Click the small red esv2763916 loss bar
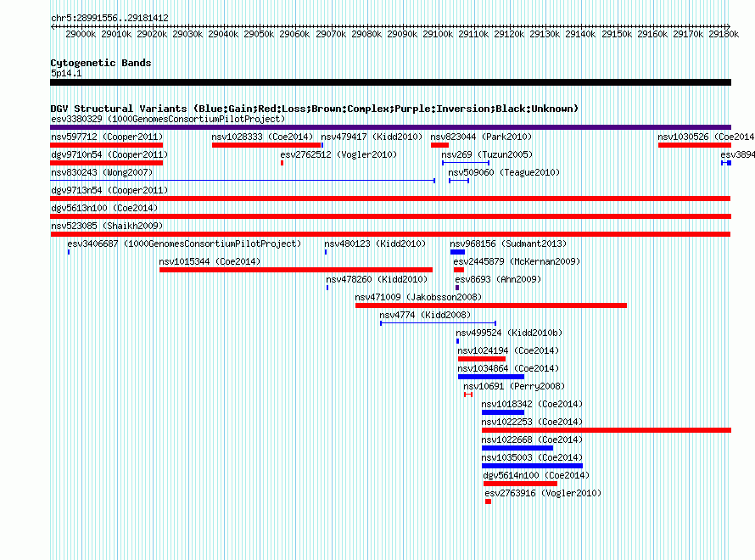755x560 pixels. coord(489,501)
